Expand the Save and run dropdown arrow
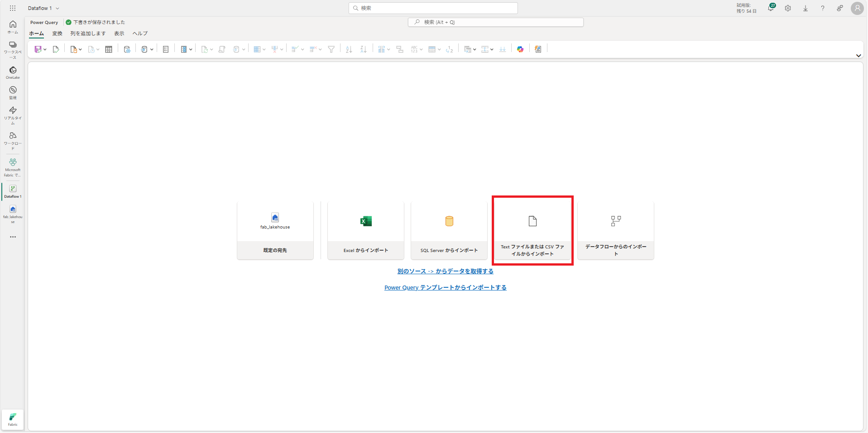This screenshot has height=433, width=868. pos(45,49)
